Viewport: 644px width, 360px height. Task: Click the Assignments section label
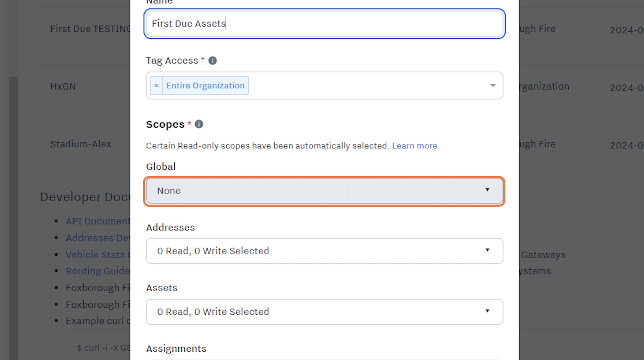click(176, 349)
